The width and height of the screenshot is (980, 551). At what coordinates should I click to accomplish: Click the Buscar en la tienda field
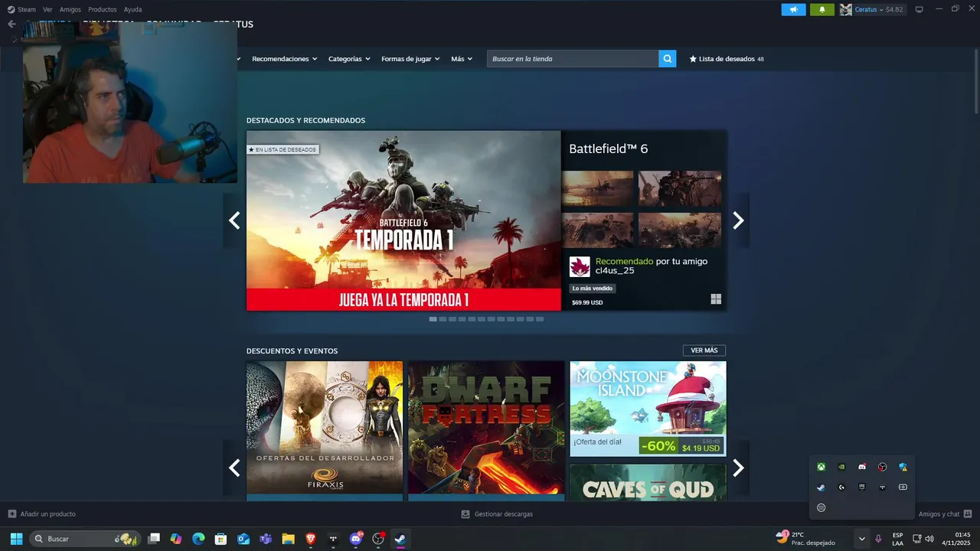click(x=573, y=59)
